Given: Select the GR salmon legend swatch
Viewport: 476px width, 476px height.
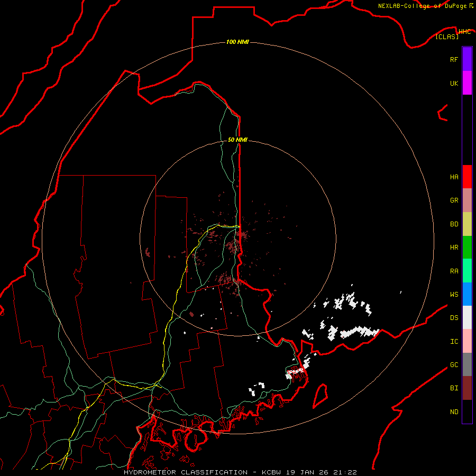Looking at the screenshot, I should tap(467, 200).
